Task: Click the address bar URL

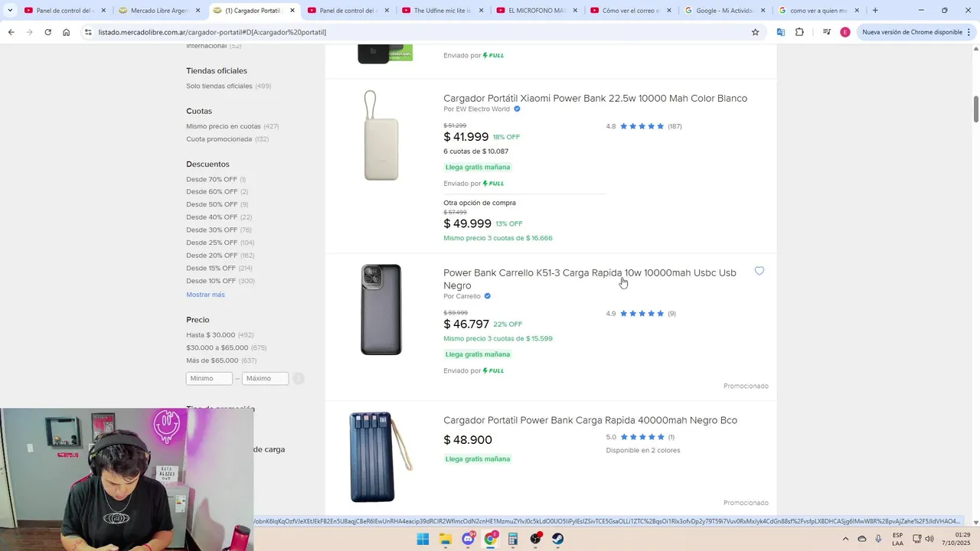Action: (x=212, y=32)
